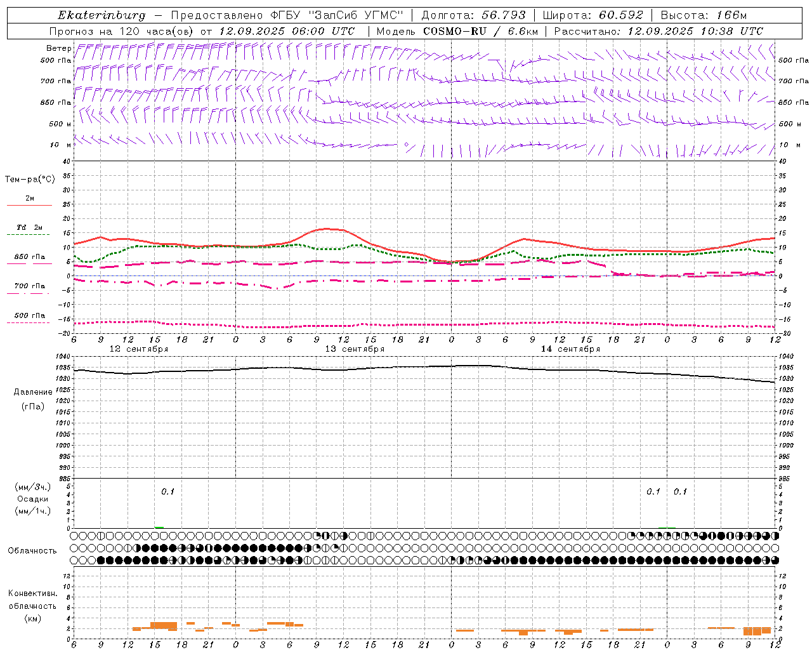Click the "(км)" unit under convective cloud label
Image resolution: width=812 pixels, height=650 pixels.
[x=32, y=618]
